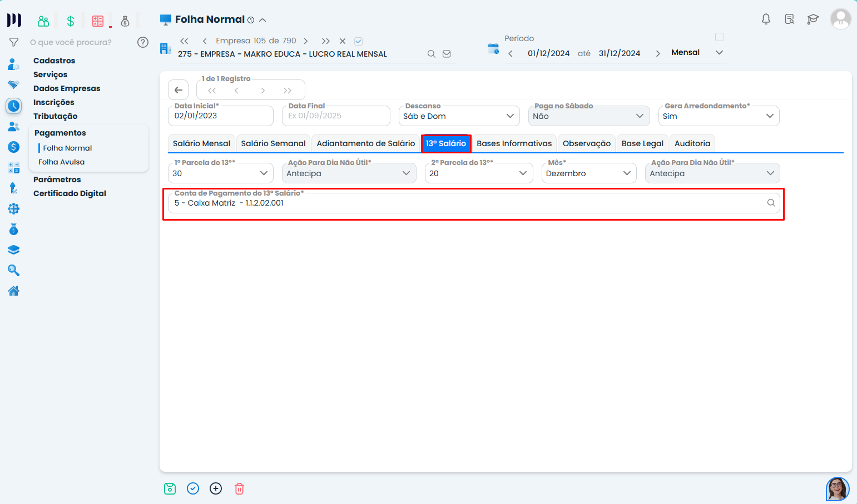Click the filter funnel icon in sidebar

pos(14,42)
